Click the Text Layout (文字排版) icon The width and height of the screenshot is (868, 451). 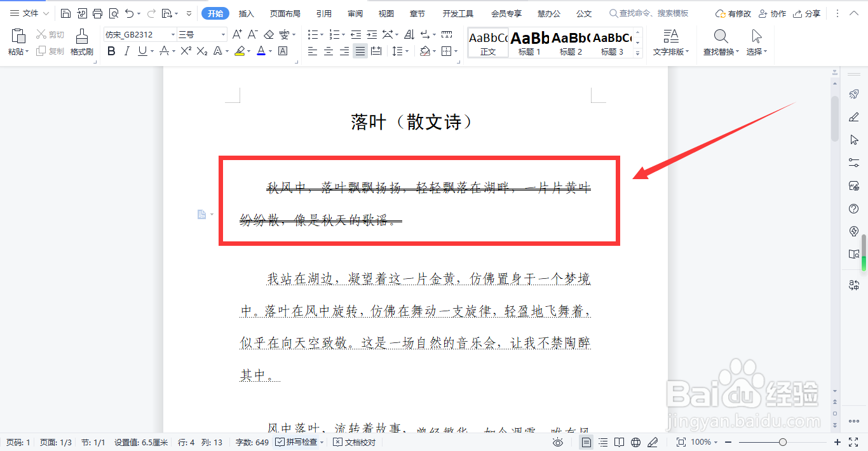click(x=670, y=36)
